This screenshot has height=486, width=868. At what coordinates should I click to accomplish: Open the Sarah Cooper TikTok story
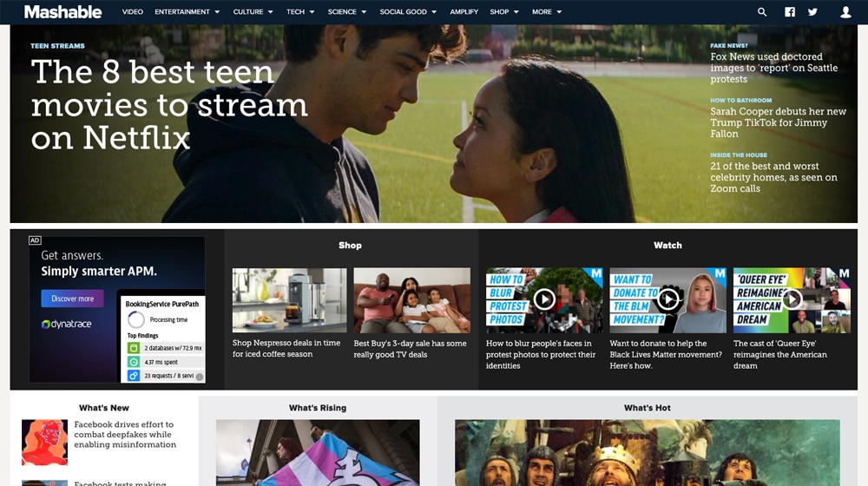point(778,122)
